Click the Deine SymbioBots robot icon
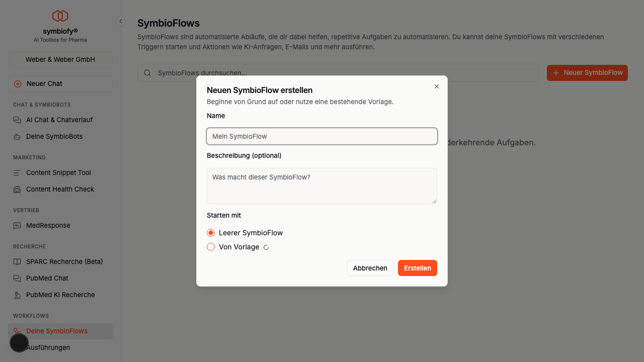Screen dimensions: 644x362 pyautogui.click(x=17, y=136)
